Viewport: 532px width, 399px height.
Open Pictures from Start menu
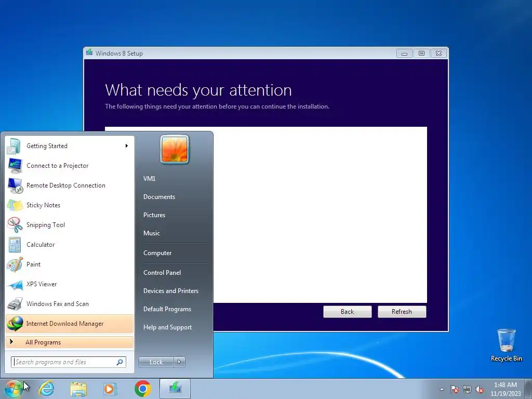coord(154,215)
